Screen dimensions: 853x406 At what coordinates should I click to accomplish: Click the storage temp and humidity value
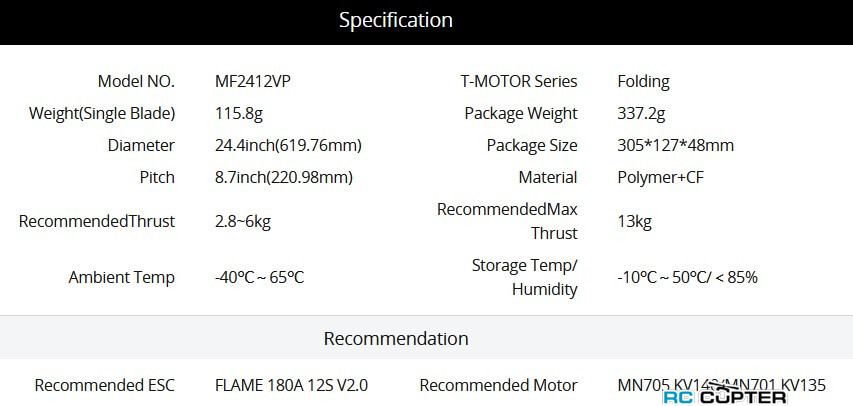688,278
